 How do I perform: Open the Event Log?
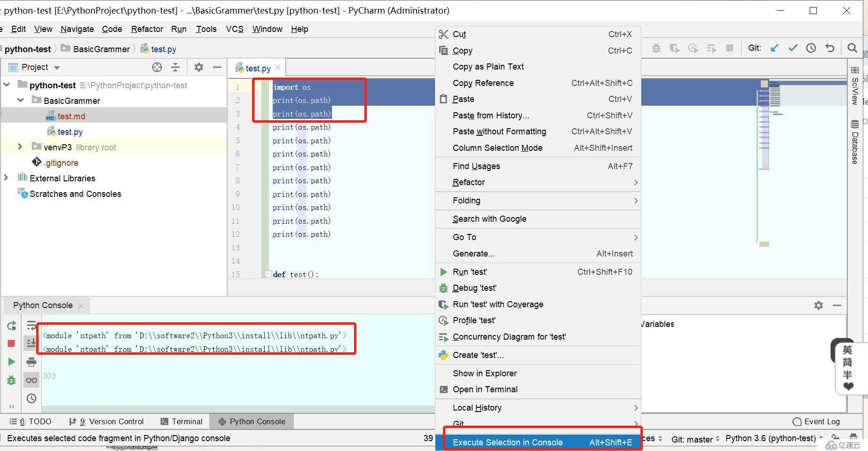pos(816,421)
